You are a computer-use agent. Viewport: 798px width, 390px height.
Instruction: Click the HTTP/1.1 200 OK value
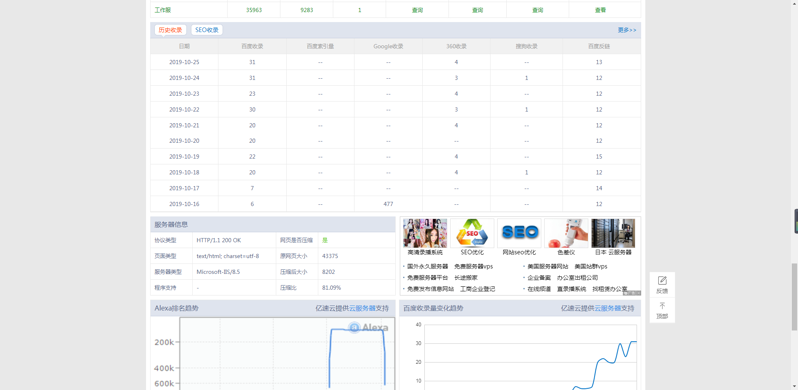click(219, 240)
